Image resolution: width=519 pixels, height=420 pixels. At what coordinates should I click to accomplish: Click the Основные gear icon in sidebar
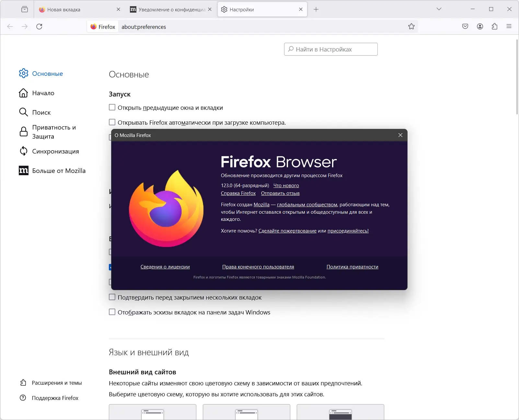point(24,74)
